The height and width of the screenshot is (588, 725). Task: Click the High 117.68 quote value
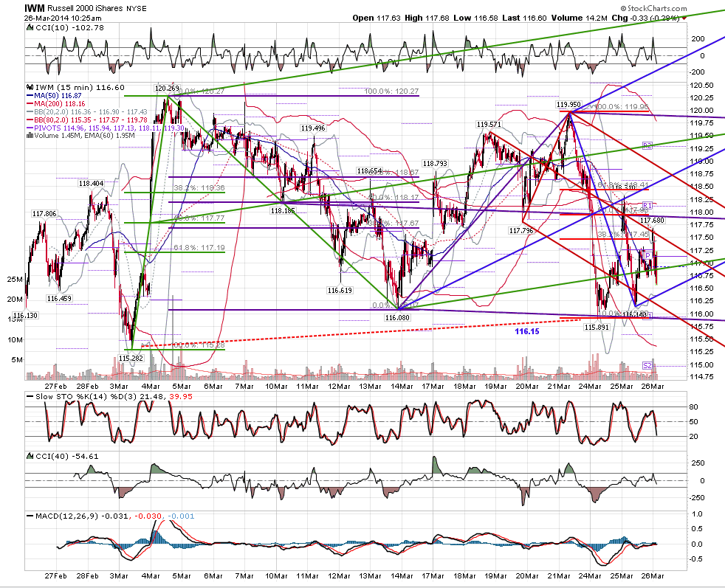[427, 18]
